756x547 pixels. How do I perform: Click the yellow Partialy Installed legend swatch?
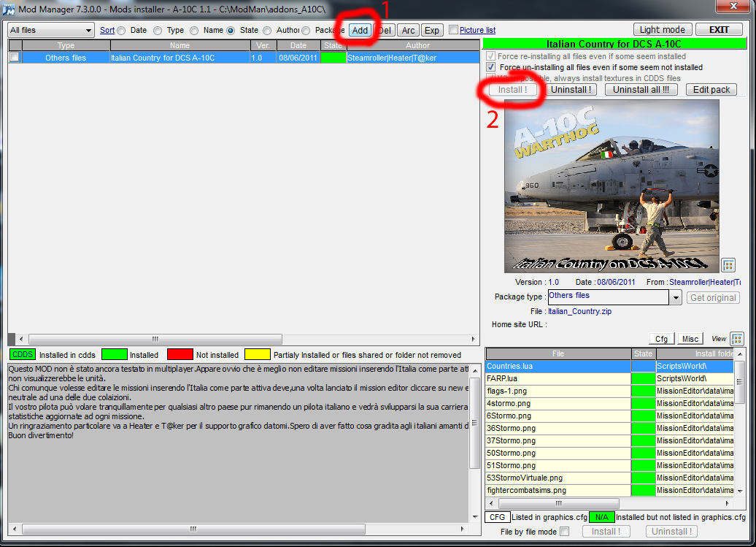(x=257, y=354)
